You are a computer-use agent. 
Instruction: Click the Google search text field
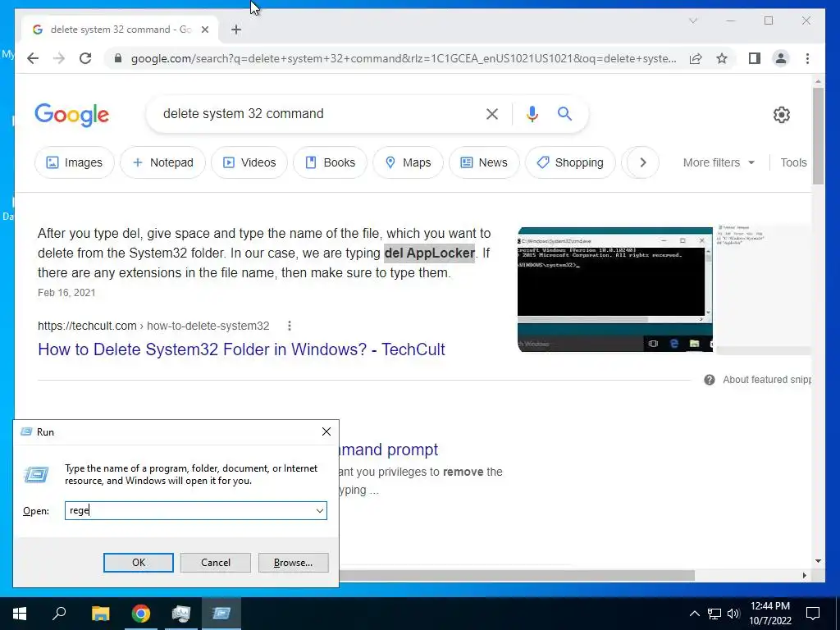(316, 113)
